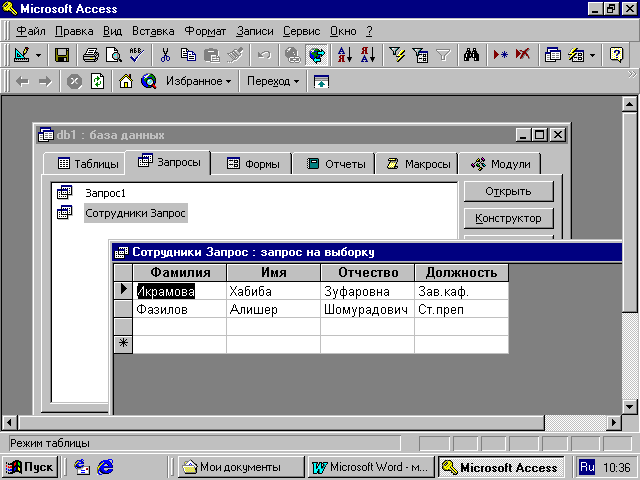
Task: Open the View mode dropdown arrow
Action: click(x=38, y=55)
